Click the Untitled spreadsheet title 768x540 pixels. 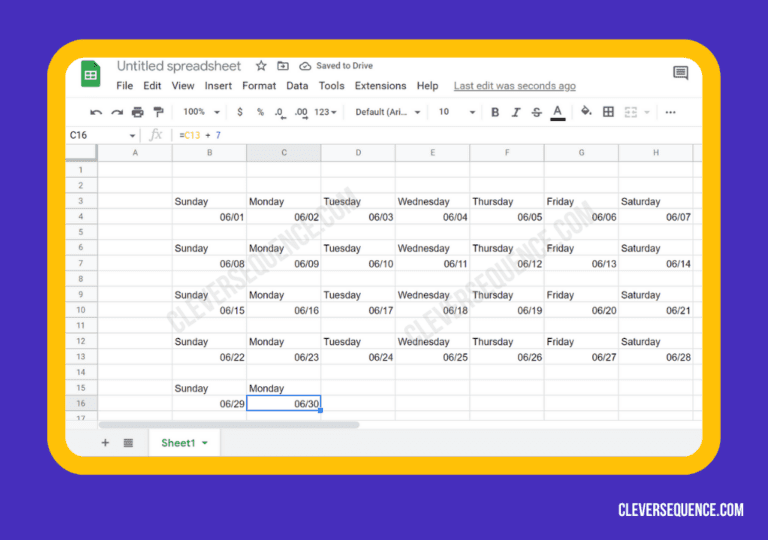coord(179,66)
